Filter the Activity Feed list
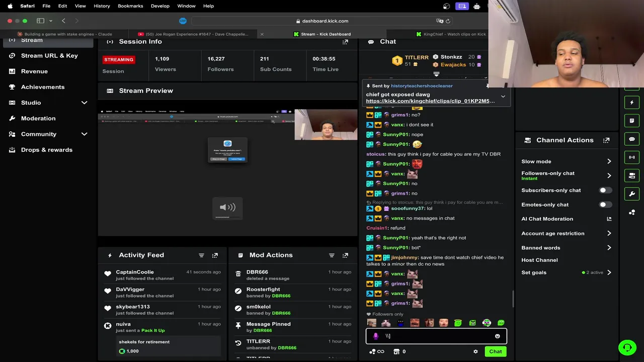 pos(201,255)
